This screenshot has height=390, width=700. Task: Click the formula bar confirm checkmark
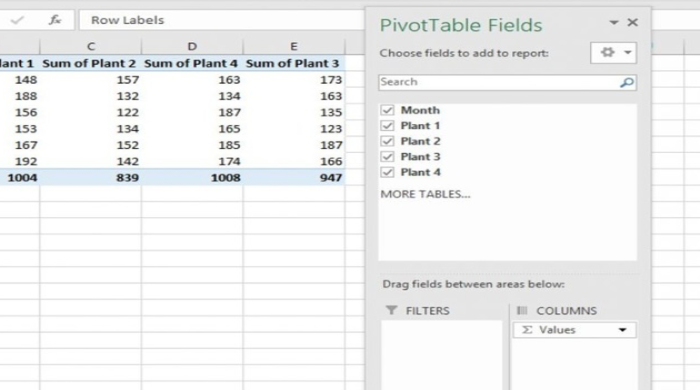click(17, 20)
